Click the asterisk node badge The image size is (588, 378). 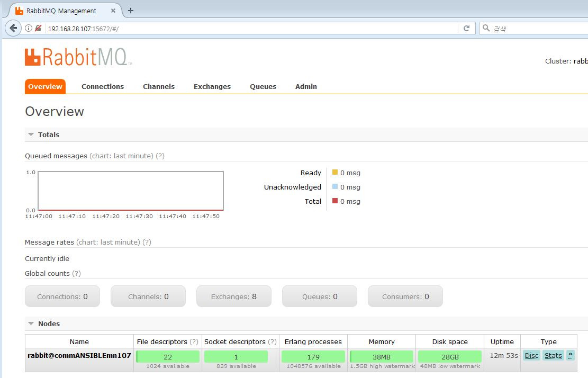[571, 355]
